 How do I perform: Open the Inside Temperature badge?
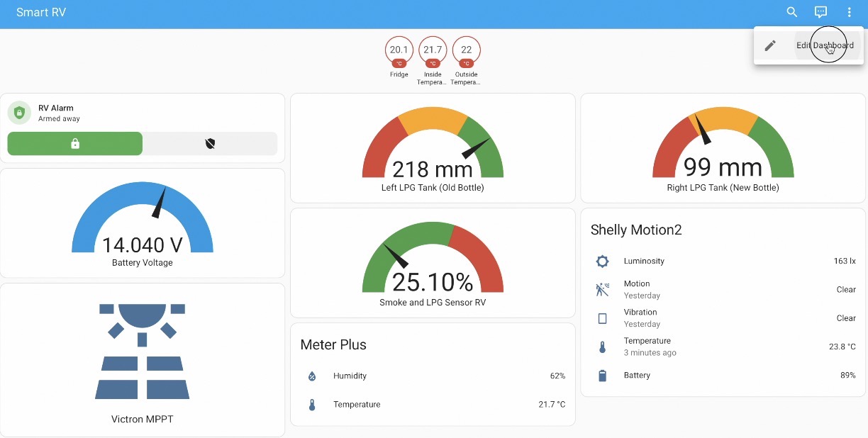[x=433, y=61]
